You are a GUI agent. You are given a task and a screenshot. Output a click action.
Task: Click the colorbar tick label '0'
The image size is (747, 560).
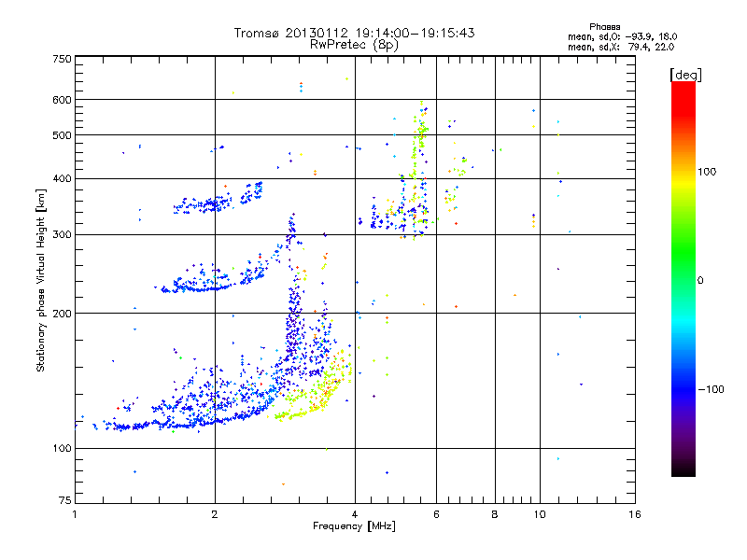tap(700, 280)
